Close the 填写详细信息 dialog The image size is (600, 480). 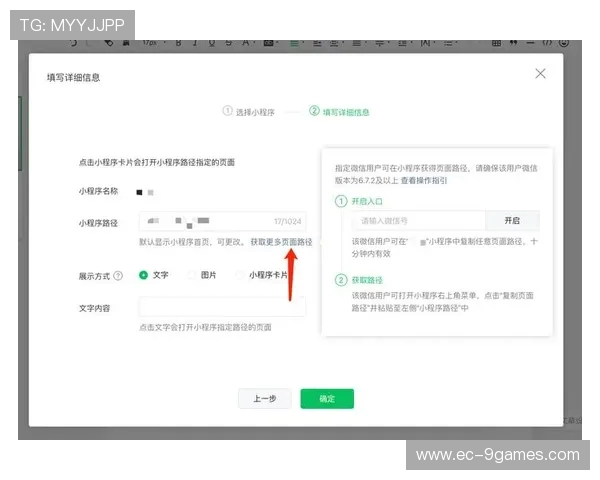[x=540, y=73]
